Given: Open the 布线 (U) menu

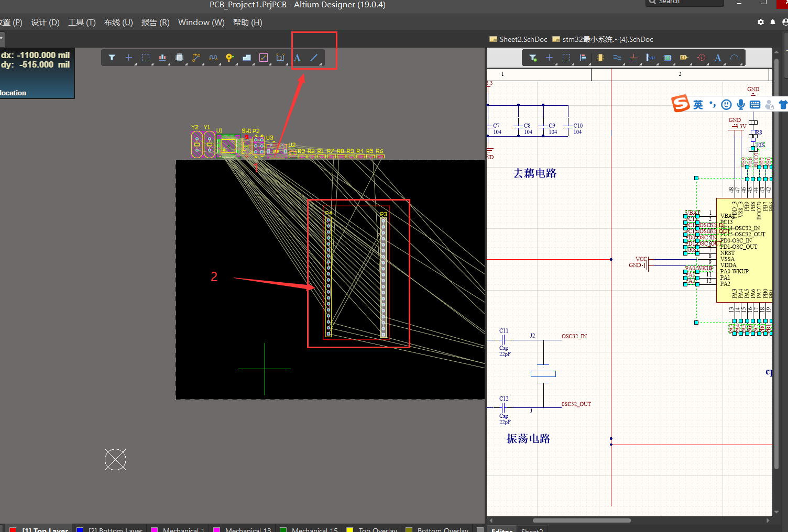Looking at the screenshot, I should 118,22.
